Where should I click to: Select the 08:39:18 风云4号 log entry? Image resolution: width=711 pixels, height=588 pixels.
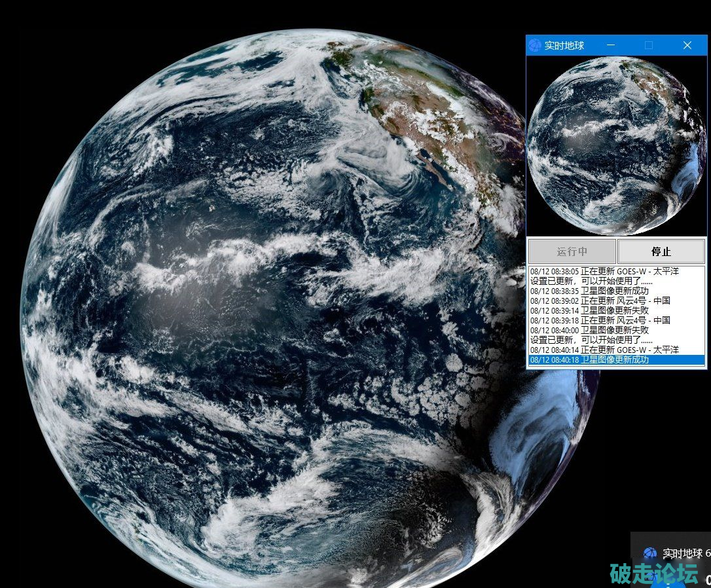[600, 320]
